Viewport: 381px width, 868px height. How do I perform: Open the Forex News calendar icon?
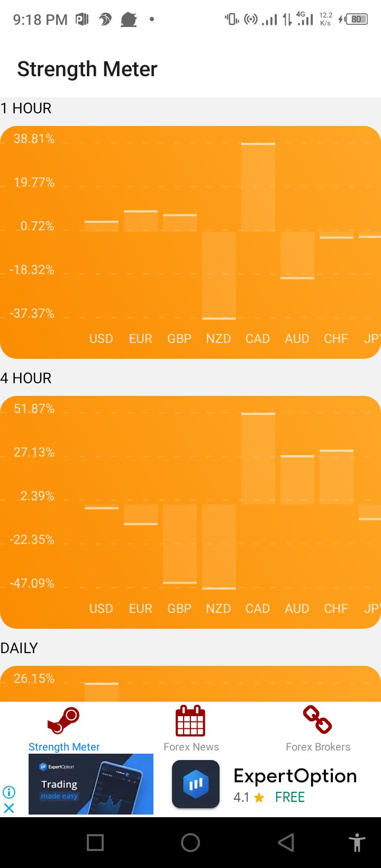click(x=190, y=721)
